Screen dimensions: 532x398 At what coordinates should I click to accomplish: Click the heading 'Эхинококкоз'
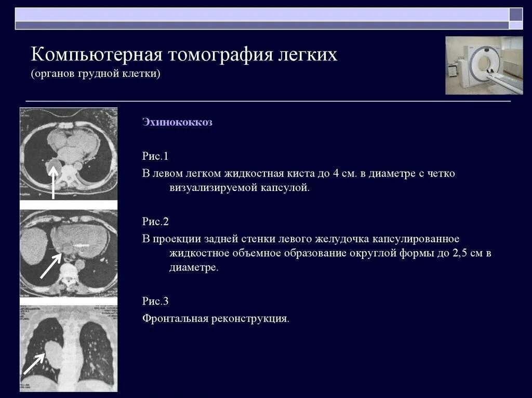[178, 122]
